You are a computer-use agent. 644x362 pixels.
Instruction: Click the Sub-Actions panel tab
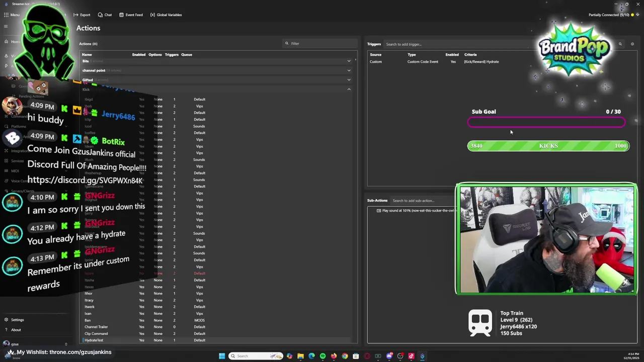pyautogui.click(x=377, y=200)
